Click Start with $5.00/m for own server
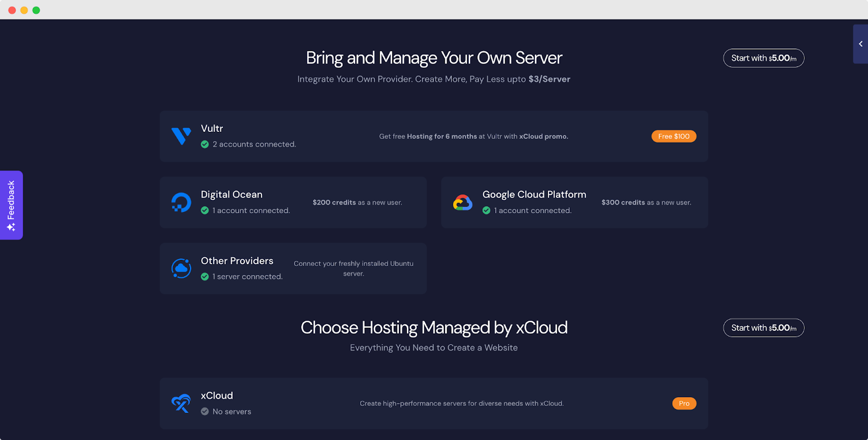This screenshot has width=868, height=440. coord(764,58)
